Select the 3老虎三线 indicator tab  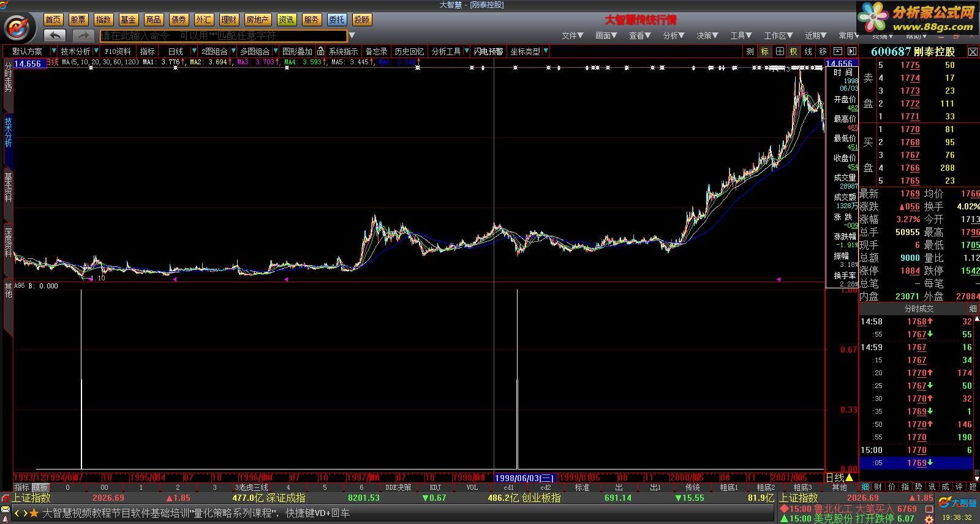[251, 487]
